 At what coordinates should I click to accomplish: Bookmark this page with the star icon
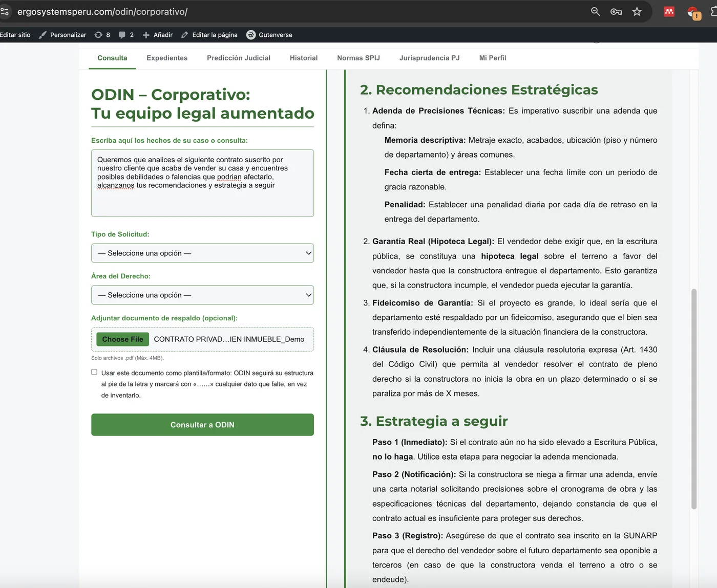[x=637, y=11]
